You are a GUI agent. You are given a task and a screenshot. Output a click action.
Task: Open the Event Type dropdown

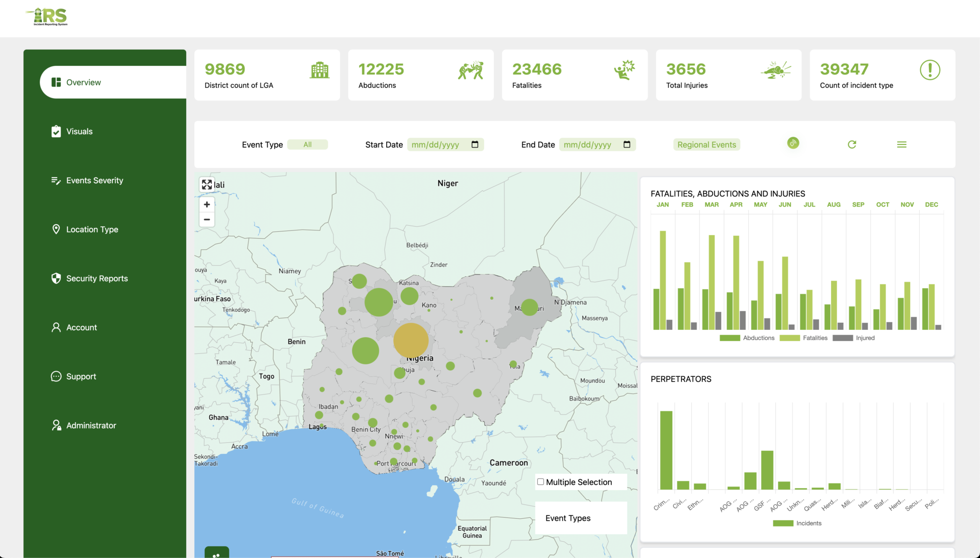click(x=307, y=144)
